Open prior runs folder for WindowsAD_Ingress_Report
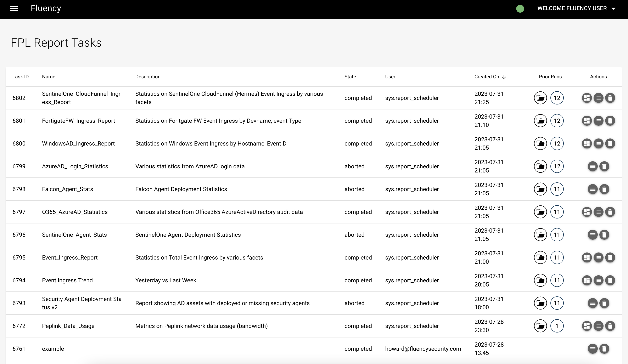 [x=540, y=143]
